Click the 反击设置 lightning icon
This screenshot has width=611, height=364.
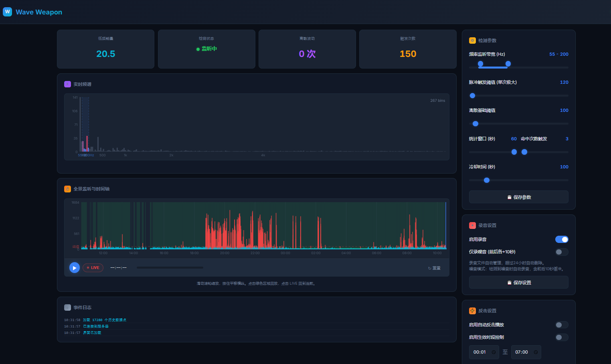click(x=472, y=311)
